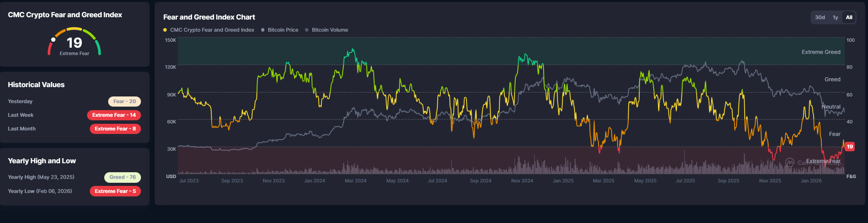
Task: Click the large 19 gauge value
Action: point(74,43)
